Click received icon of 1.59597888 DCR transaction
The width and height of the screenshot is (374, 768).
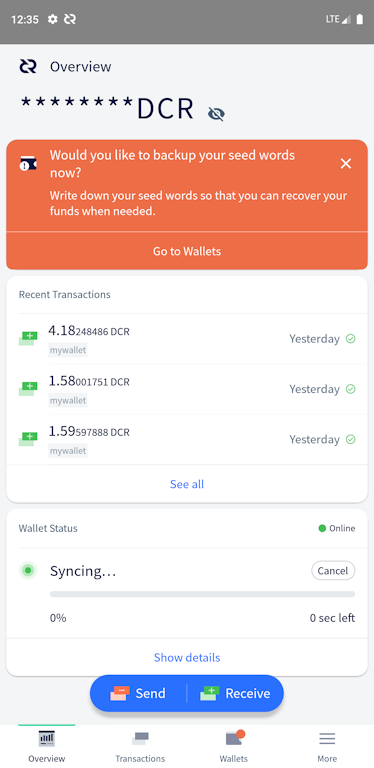(x=28, y=437)
